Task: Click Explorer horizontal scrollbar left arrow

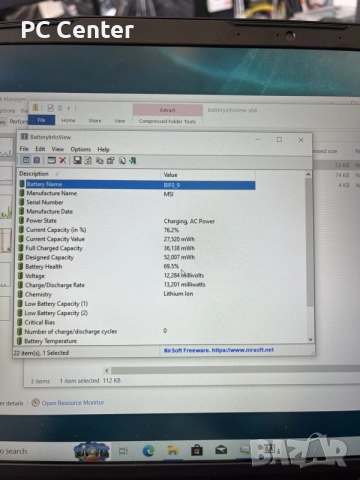Action: 107,370
